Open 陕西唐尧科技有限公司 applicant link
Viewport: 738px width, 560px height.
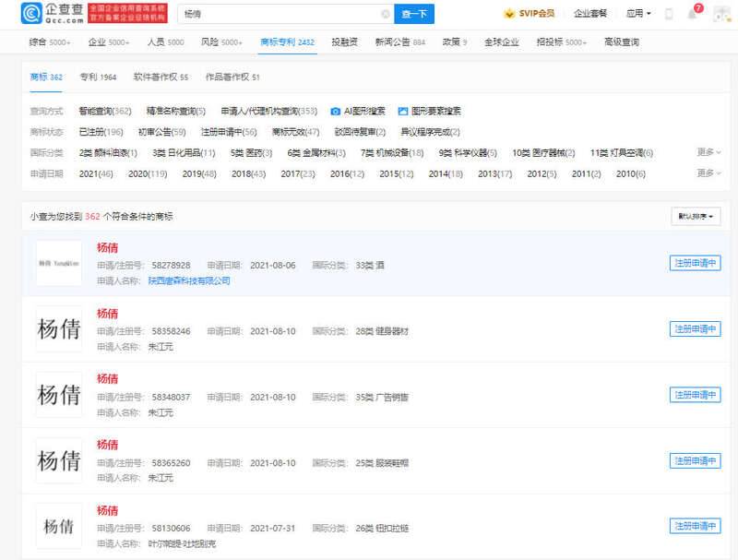pos(189,280)
